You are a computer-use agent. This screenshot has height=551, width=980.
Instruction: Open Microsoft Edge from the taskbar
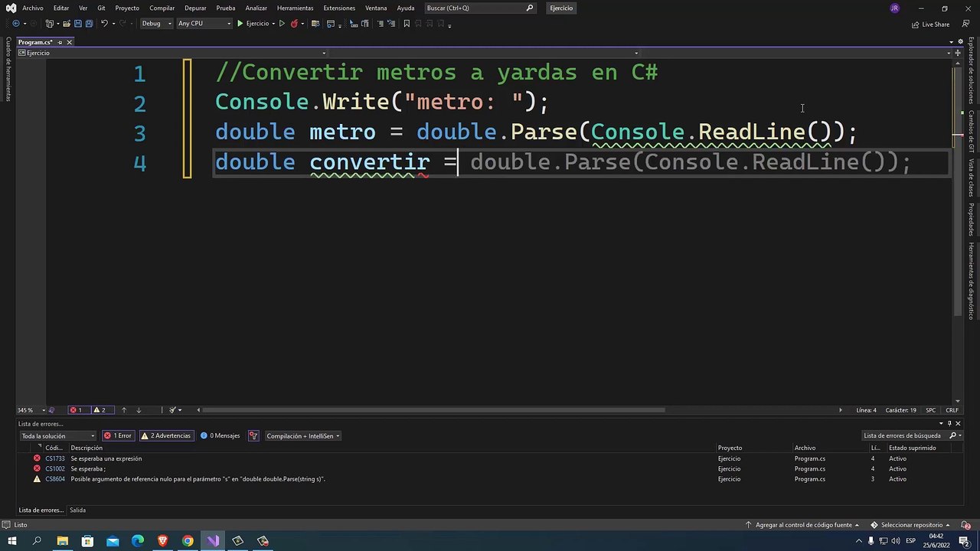[x=138, y=541]
